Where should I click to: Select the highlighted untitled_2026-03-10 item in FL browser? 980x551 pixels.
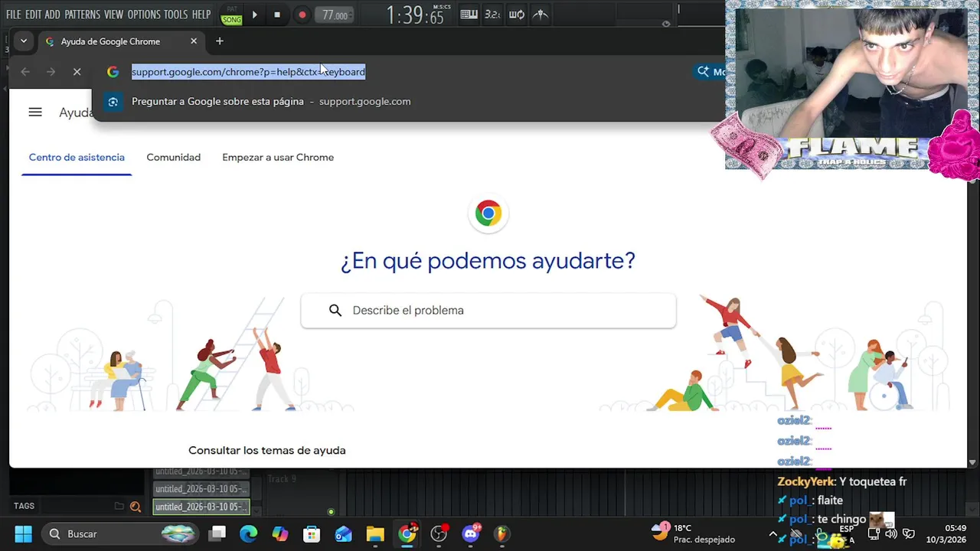coord(201,507)
